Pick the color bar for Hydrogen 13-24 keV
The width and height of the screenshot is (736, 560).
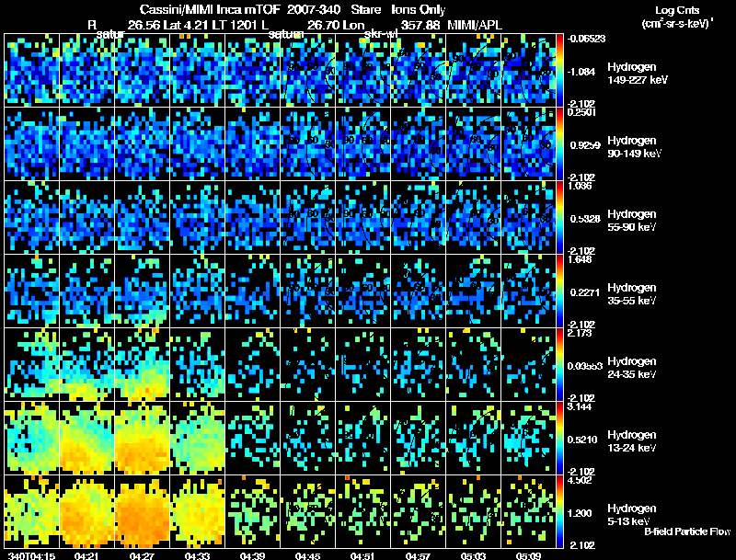tap(559, 438)
